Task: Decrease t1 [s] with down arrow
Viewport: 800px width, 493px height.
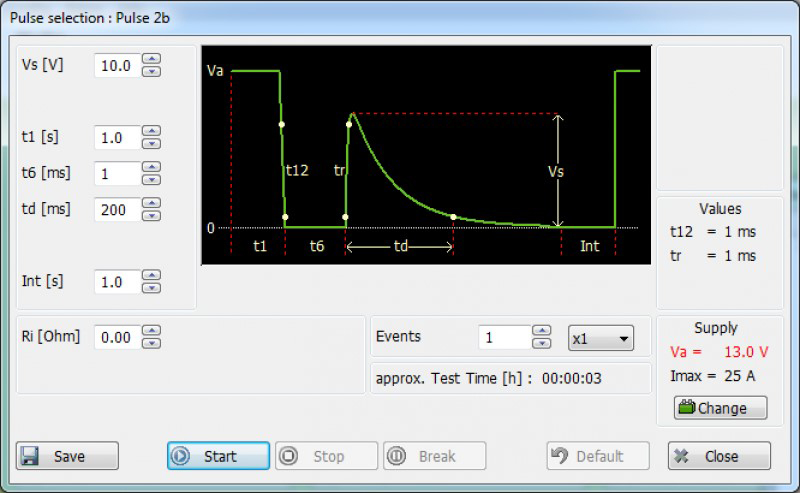Action: pos(152,143)
